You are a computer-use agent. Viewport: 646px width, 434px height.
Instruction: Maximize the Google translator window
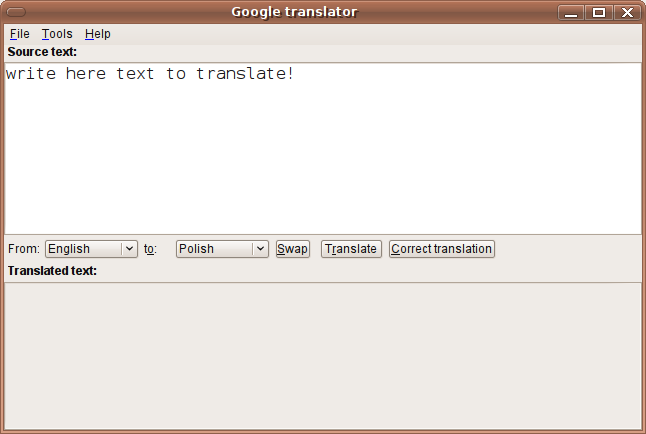598,12
